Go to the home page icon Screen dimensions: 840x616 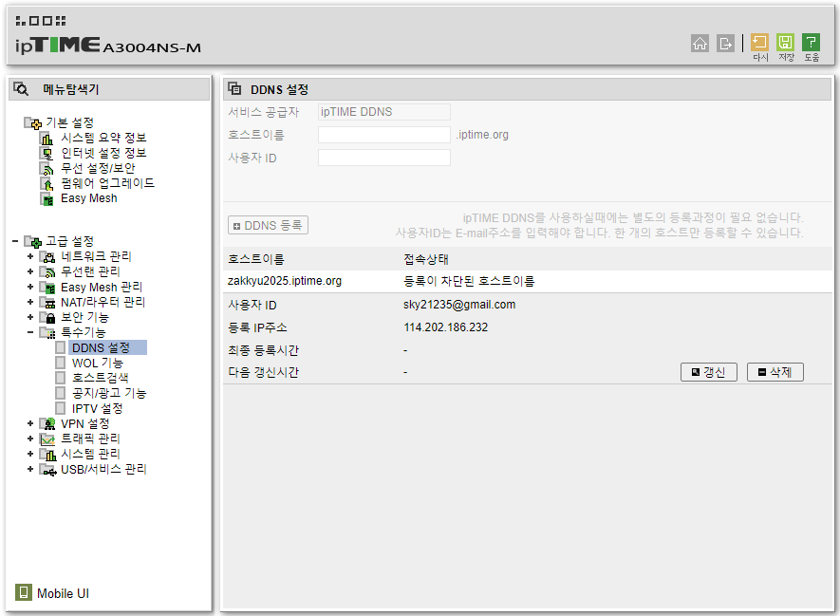(700, 43)
